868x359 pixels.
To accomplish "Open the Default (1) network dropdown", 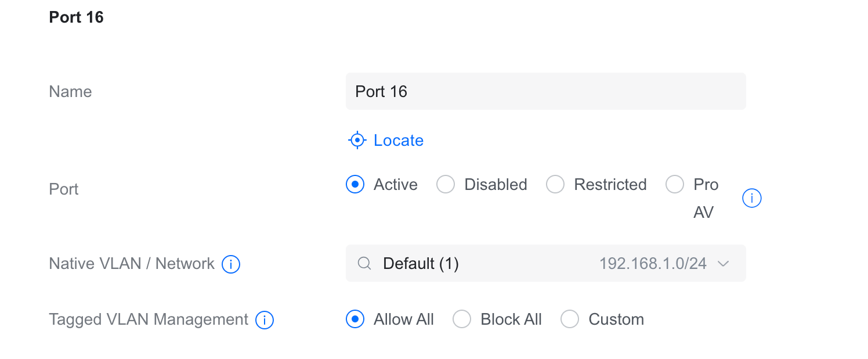I will [x=421, y=264].
